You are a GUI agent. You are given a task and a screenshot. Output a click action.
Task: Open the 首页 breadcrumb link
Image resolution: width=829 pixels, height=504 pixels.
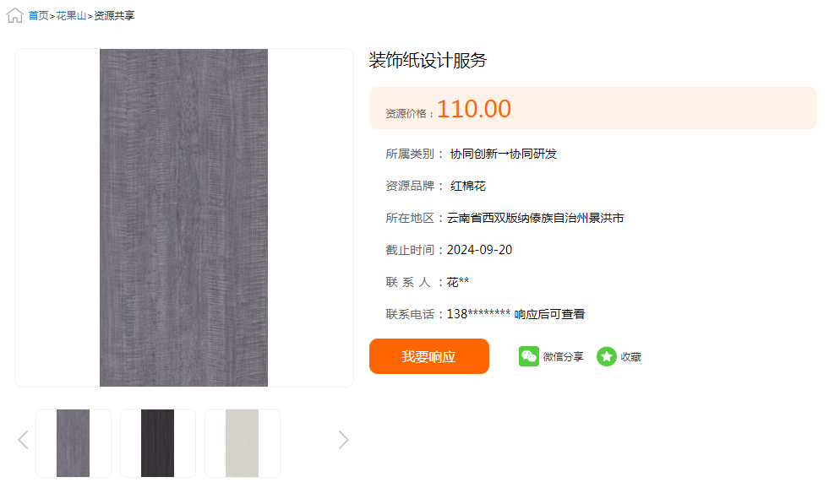[x=38, y=16]
